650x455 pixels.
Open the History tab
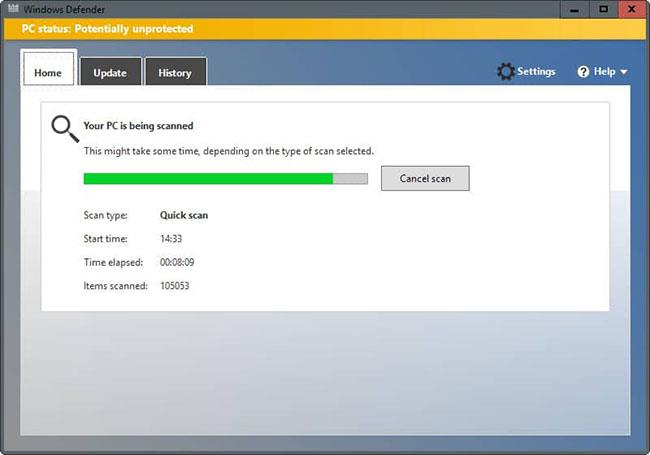175,72
